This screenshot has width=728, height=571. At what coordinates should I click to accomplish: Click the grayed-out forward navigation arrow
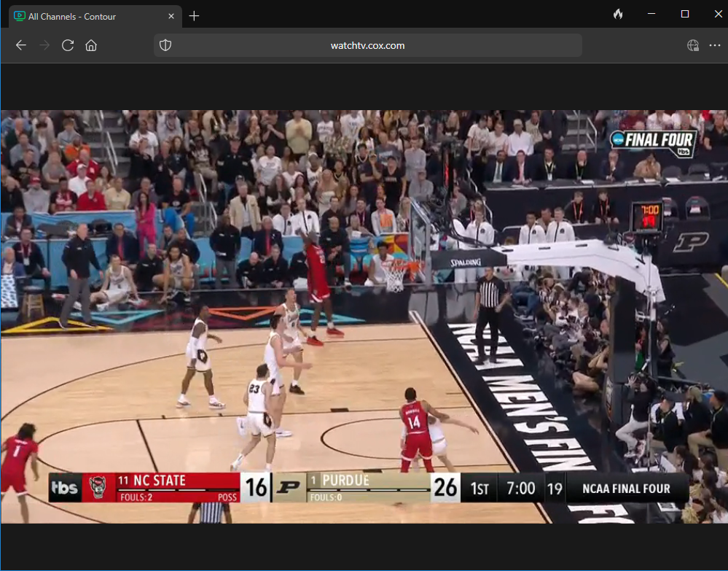[x=44, y=45]
